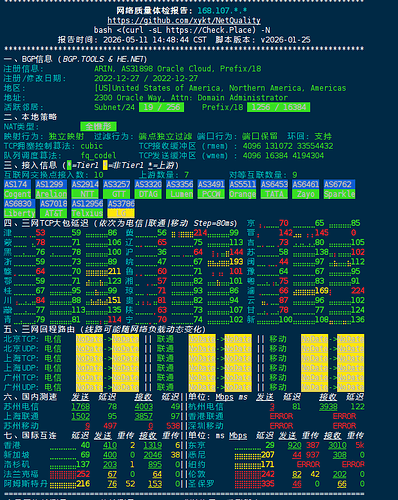Click 纽约 latency value 171
398x500 pixels.
pos(268,465)
